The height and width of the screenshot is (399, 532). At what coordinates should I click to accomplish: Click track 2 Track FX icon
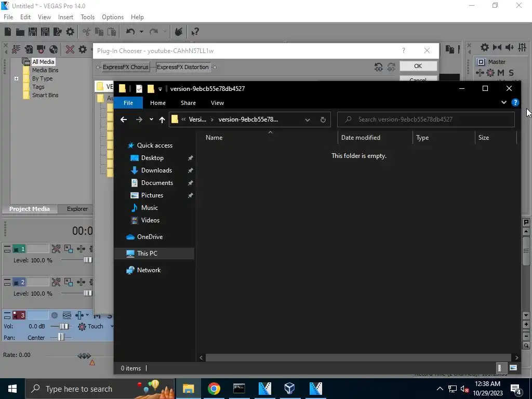[81, 282]
